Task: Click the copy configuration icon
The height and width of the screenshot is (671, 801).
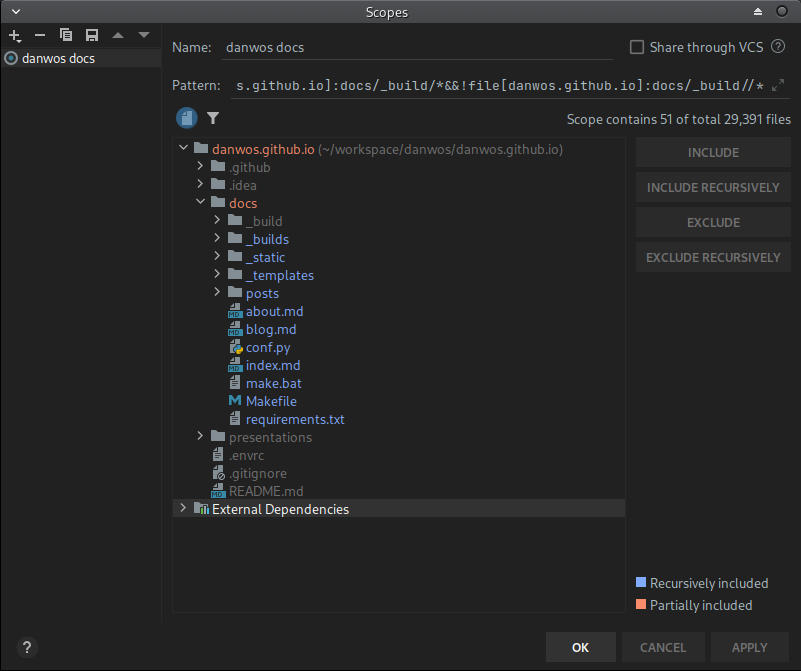Action: click(66, 35)
